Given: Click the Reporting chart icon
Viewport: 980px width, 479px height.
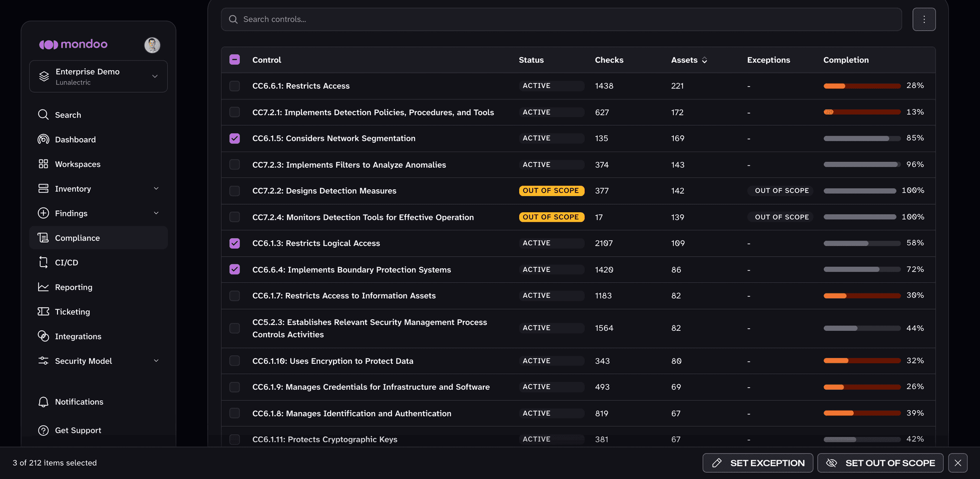Looking at the screenshot, I should 44,287.
